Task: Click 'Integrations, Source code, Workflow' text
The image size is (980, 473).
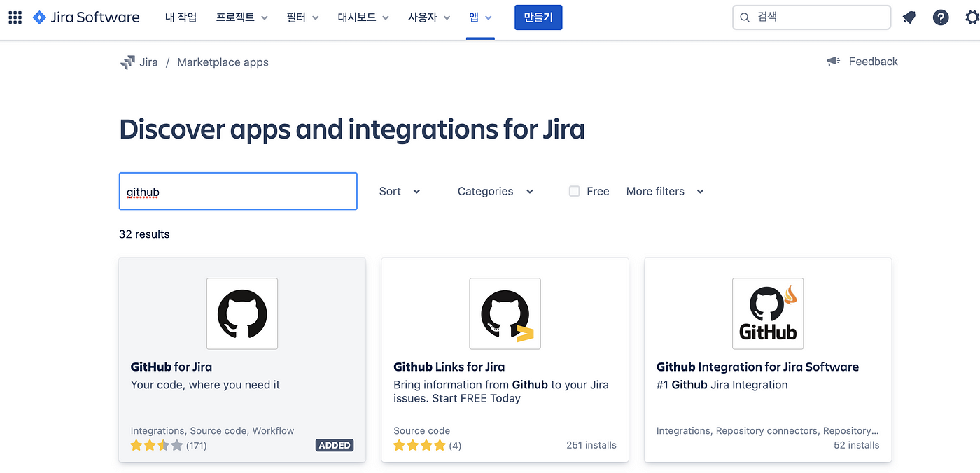Action: point(212,430)
